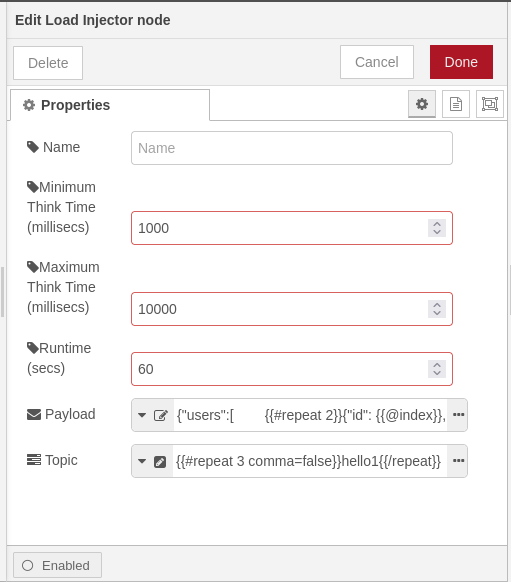This screenshot has height=582, width=511.
Task: Open node appearance icon
Action: pos(489,104)
